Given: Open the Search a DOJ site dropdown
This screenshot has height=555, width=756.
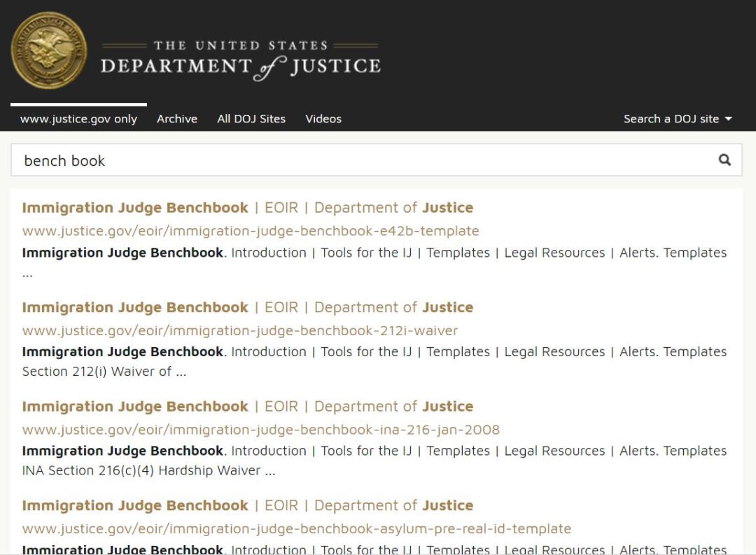Looking at the screenshot, I should [678, 118].
